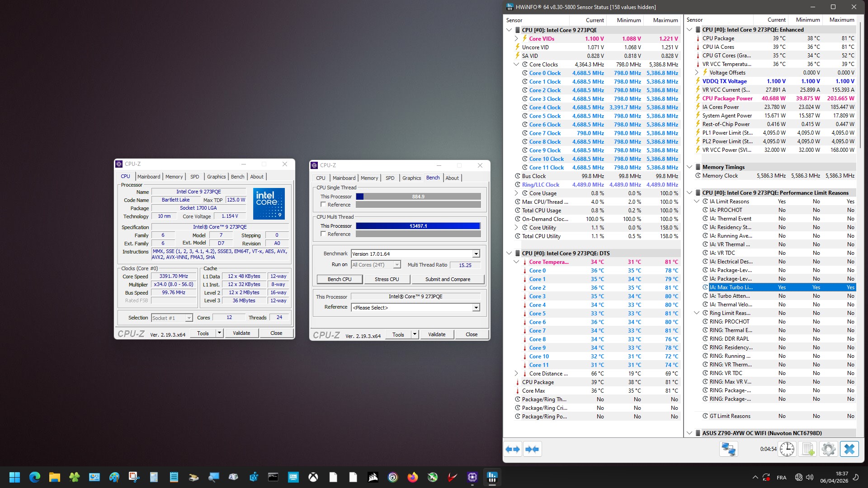Open the SPD tab in the Bench CPU-Z window
Image resolution: width=868 pixels, height=488 pixels.
tap(390, 178)
